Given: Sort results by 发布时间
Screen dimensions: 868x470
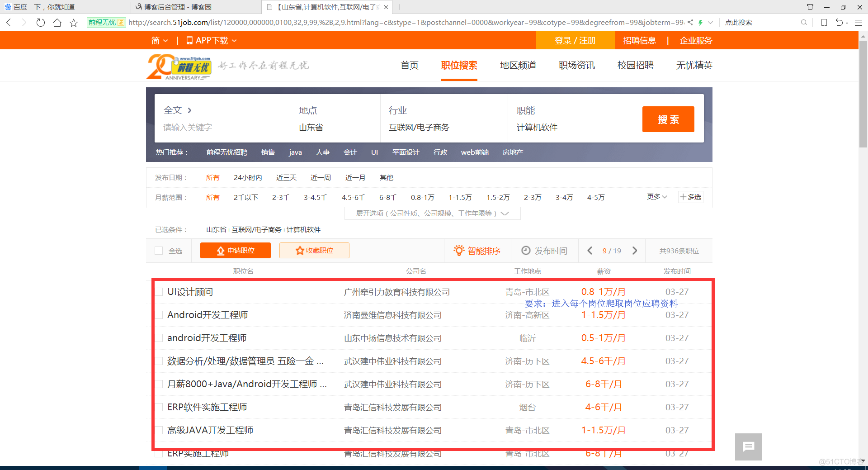Looking at the screenshot, I should pyautogui.click(x=544, y=251).
